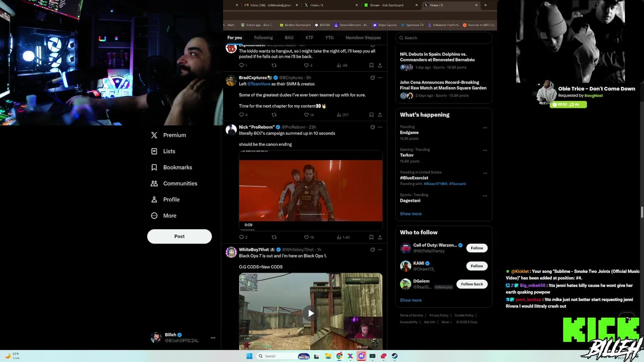
Task: Open KickBot Dashboard bookmark
Action: [x=294, y=25]
